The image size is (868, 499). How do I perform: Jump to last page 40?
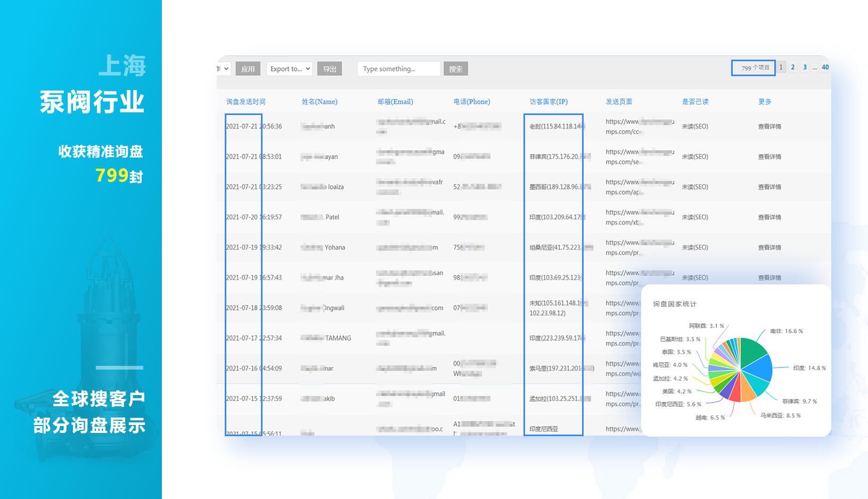click(825, 67)
